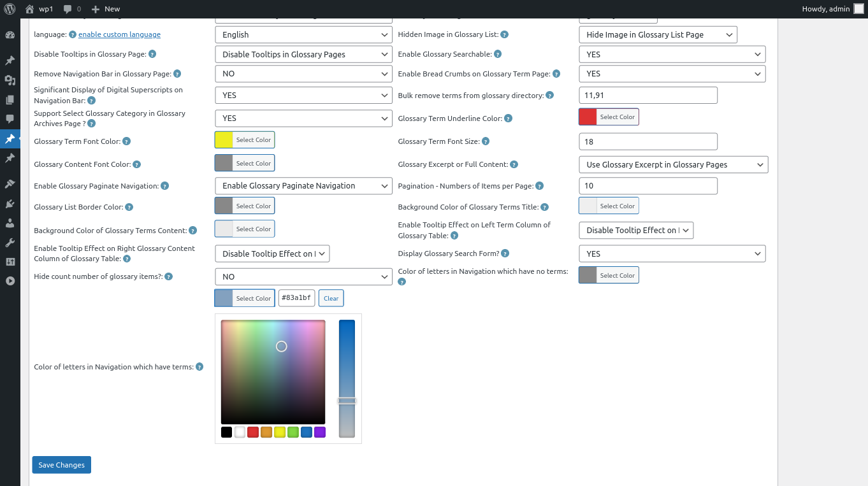Click help icon beside Glossary Term Font Size
Screen dimensions: 868x486
486,141
